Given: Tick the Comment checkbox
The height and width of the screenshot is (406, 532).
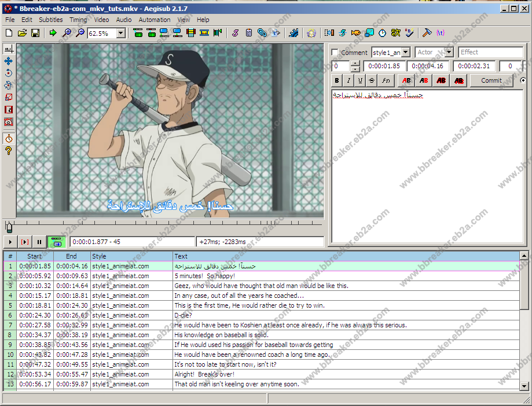Looking at the screenshot, I should point(335,53).
